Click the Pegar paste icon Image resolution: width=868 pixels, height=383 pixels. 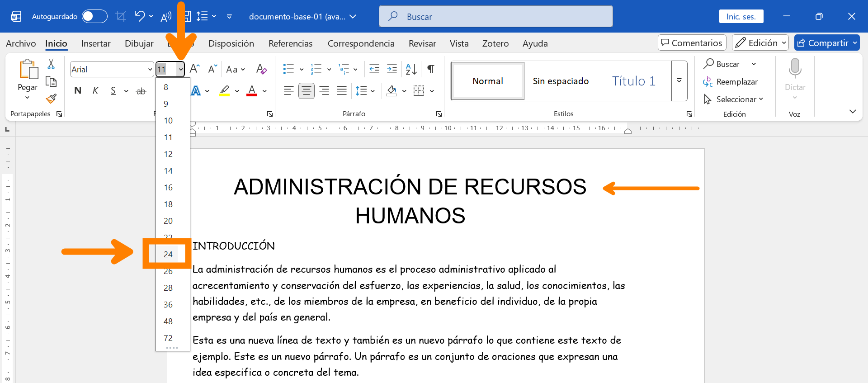click(28, 69)
